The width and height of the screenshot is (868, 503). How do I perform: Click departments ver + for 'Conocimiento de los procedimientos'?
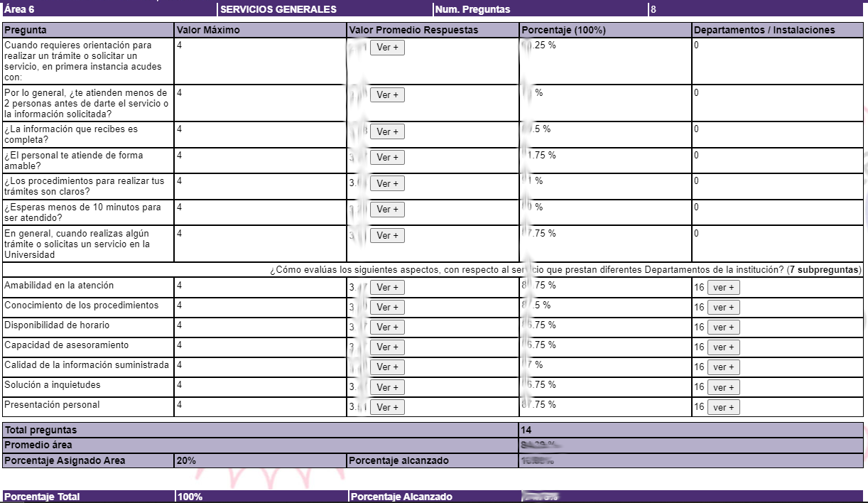point(723,308)
